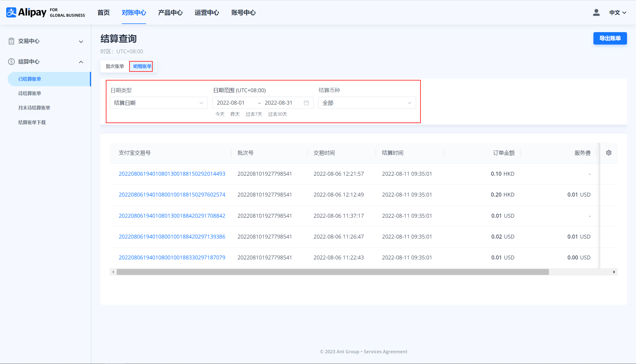Expand the 交易中心 sidebar section
This screenshot has width=636, height=364.
pyautogui.click(x=81, y=41)
